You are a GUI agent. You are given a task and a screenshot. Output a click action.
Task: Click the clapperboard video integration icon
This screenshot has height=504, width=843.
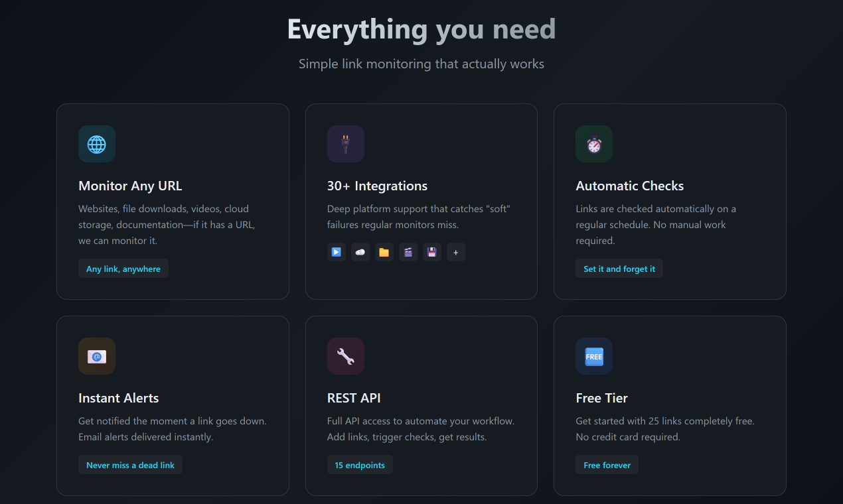coord(408,252)
